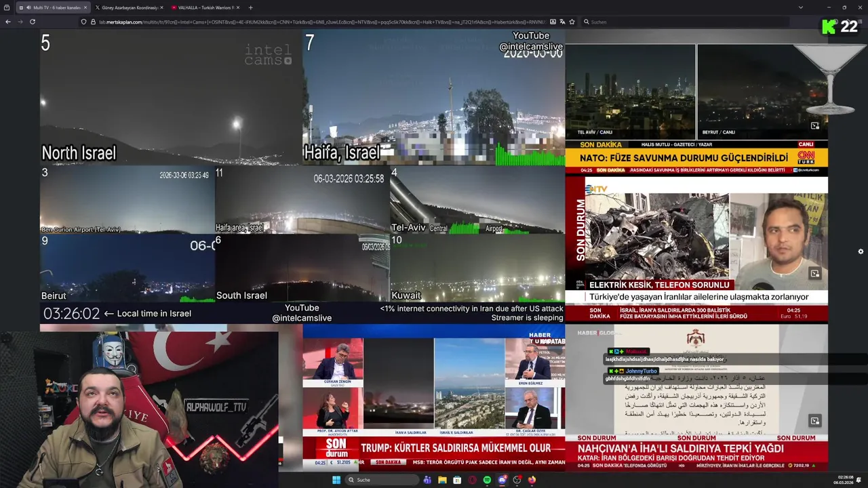Toggle fullscreen on Haber Global stream
This screenshot has height=488, width=868.
click(815, 421)
